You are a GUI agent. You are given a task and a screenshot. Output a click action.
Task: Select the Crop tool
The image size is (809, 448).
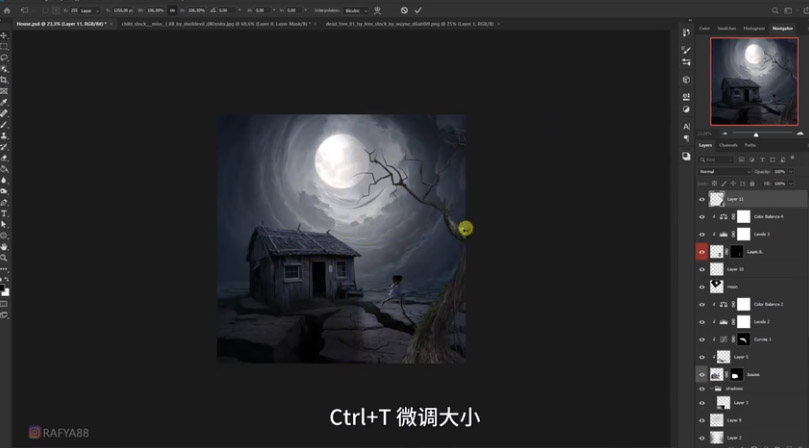[x=4, y=80]
